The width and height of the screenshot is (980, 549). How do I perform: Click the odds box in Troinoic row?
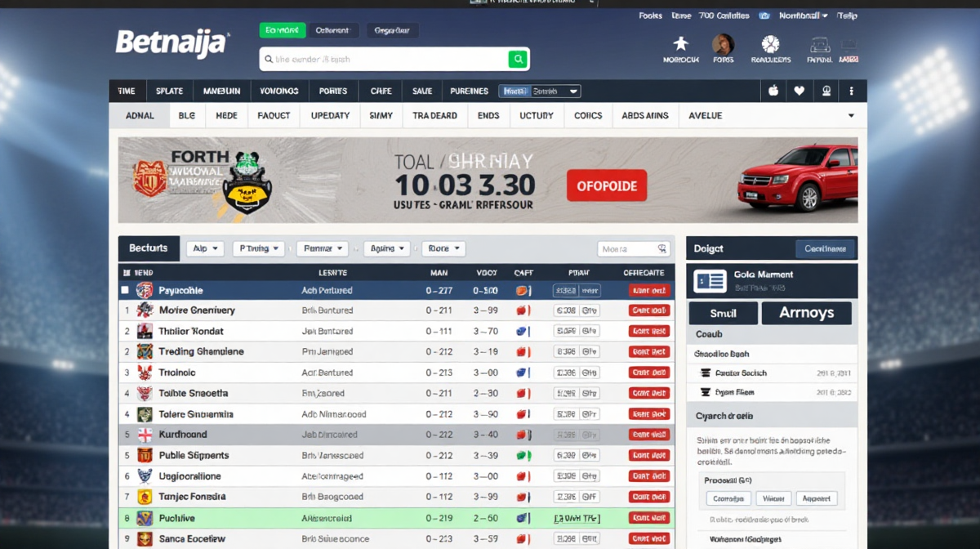pyautogui.click(x=577, y=373)
